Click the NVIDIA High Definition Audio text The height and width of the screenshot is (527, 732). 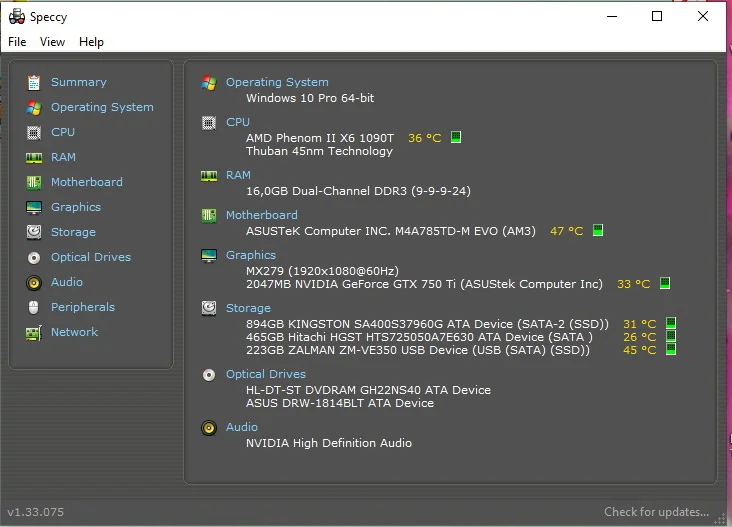click(329, 443)
